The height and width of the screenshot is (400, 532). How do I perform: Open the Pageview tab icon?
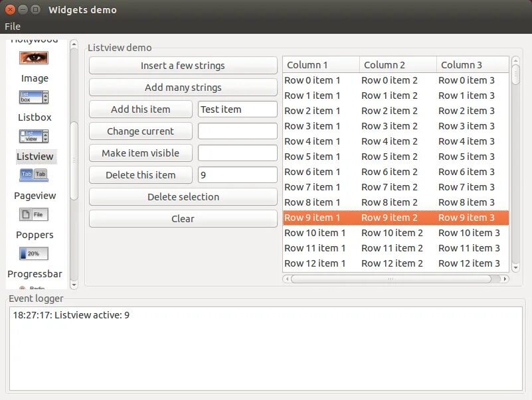coord(34,175)
